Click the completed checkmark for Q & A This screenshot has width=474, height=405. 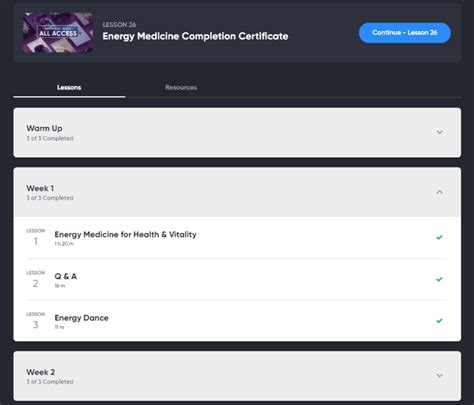pyautogui.click(x=439, y=279)
